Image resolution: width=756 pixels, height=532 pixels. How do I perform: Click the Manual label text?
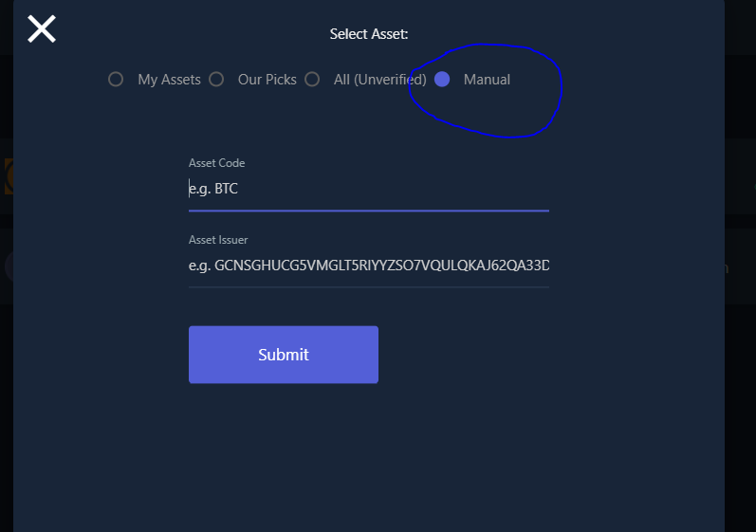[x=487, y=80]
